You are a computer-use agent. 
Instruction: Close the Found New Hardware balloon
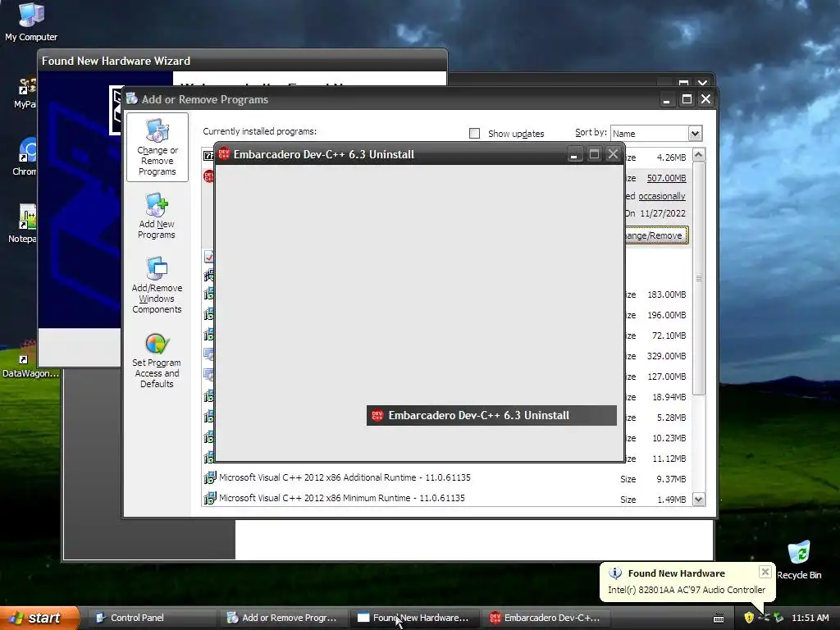[x=765, y=572]
